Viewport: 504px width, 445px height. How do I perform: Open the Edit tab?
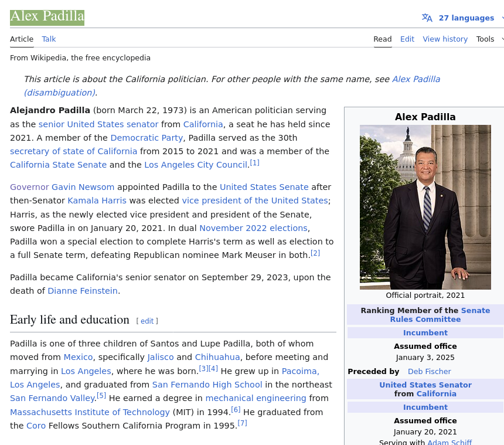coord(407,39)
